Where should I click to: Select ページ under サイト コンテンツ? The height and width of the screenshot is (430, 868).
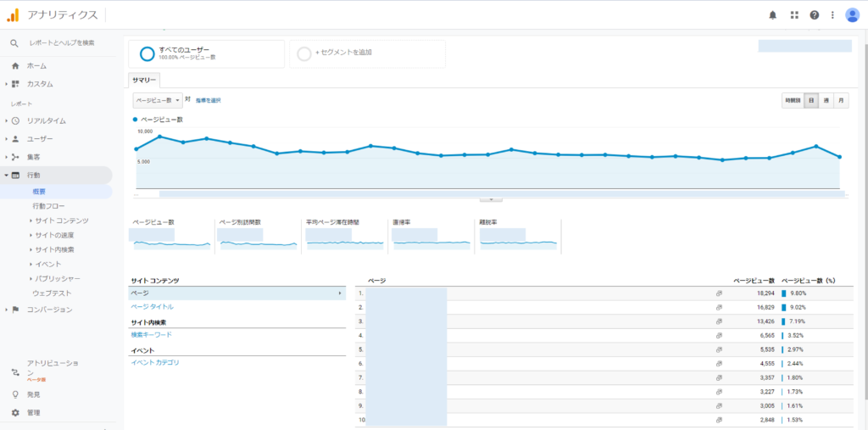coord(237,293)
